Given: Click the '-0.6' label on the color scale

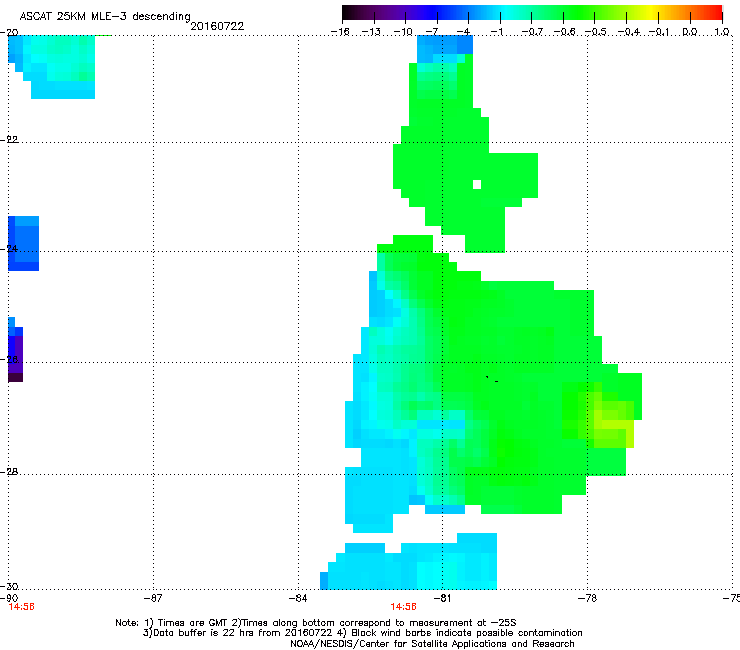Looking at the screenshot, I should click(564, 32).
